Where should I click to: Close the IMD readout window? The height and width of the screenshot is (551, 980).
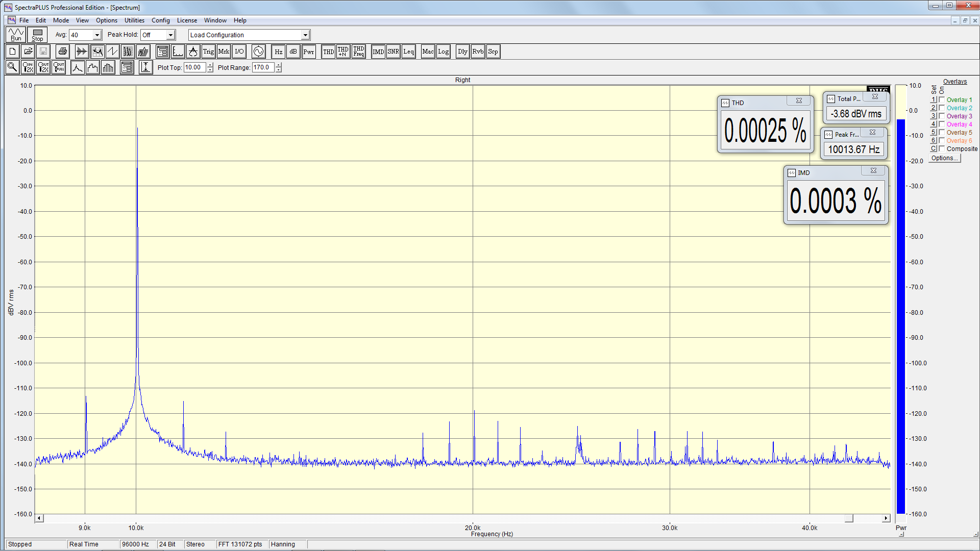[x=873, y=171]
